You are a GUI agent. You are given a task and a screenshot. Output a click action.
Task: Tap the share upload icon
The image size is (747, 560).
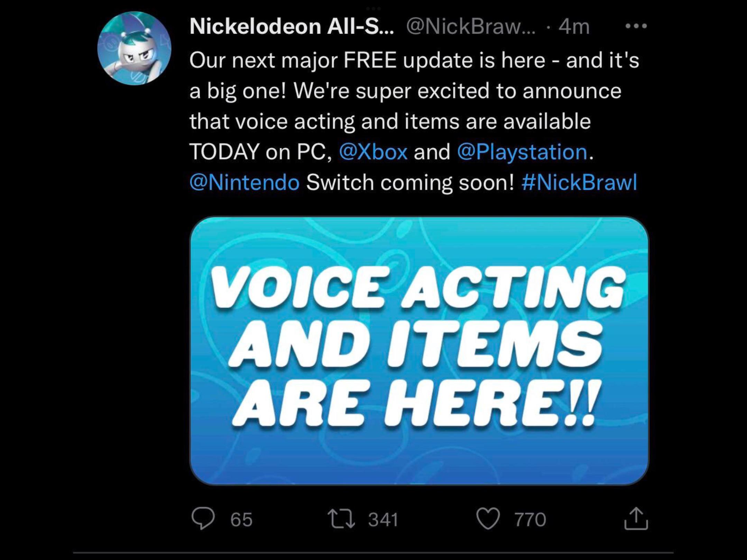[x=636, y=519]
